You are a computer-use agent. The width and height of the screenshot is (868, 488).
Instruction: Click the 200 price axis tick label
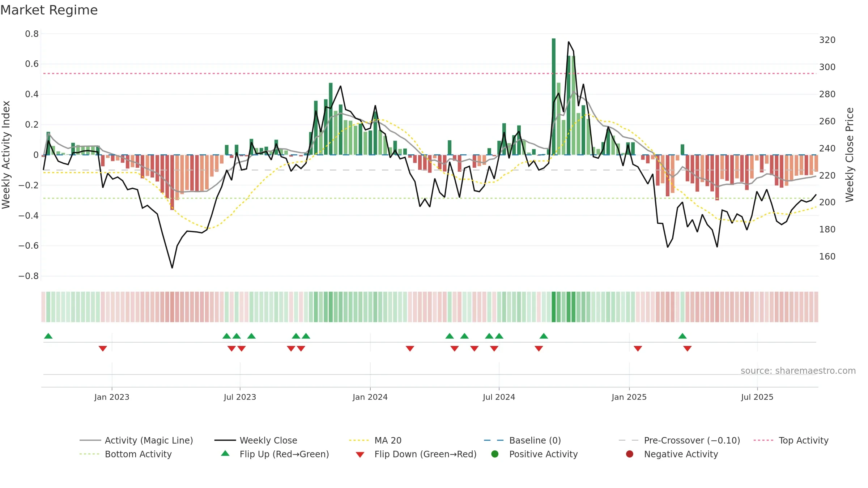pyautogui.click(x=827, y=202)
